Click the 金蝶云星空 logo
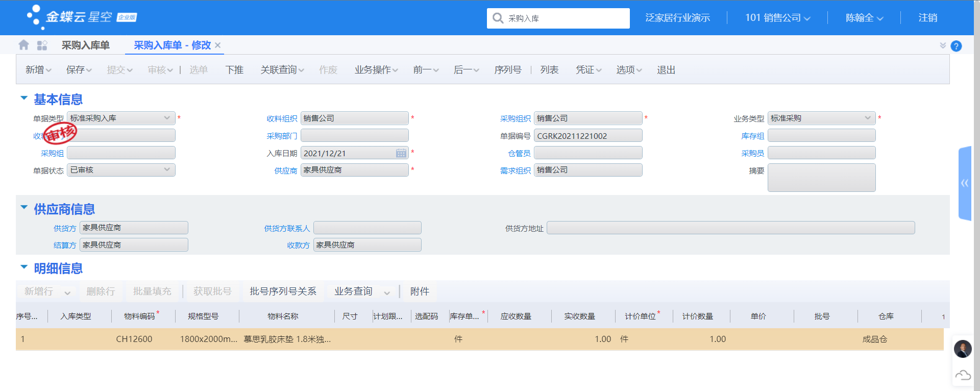This screenshot has width=980, height=391. click(x=82, y=17)
